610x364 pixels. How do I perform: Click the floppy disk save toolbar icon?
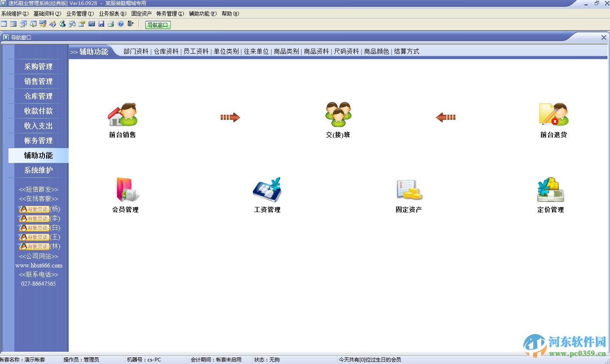(x=101, y=24)
